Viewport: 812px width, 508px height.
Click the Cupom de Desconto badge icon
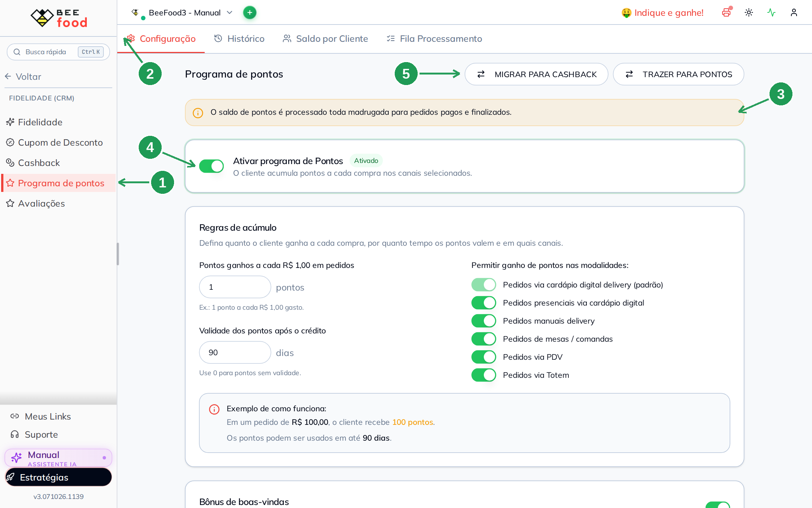[x=10, y=142]
